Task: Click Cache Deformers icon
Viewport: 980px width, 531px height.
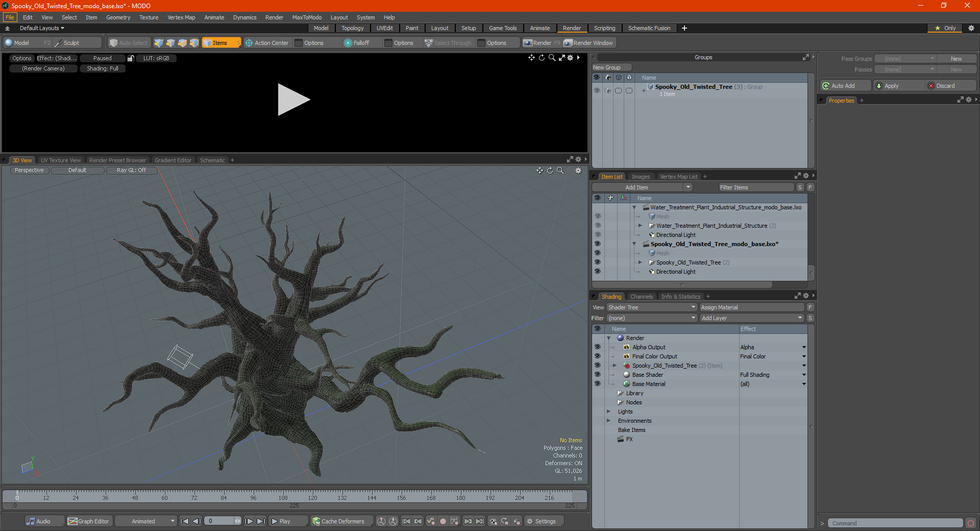Action: point(316,521)
